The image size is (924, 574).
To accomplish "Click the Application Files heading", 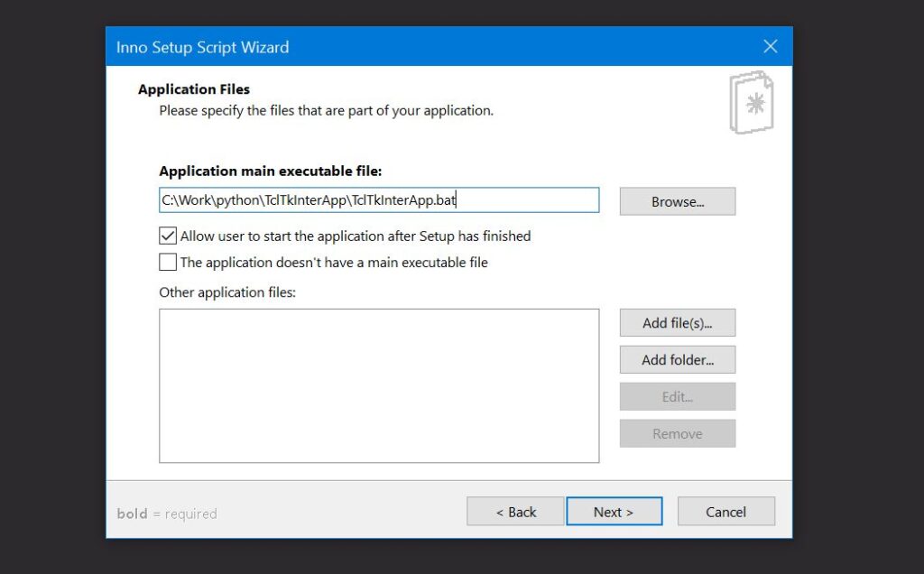I will [x=194, y=89].
